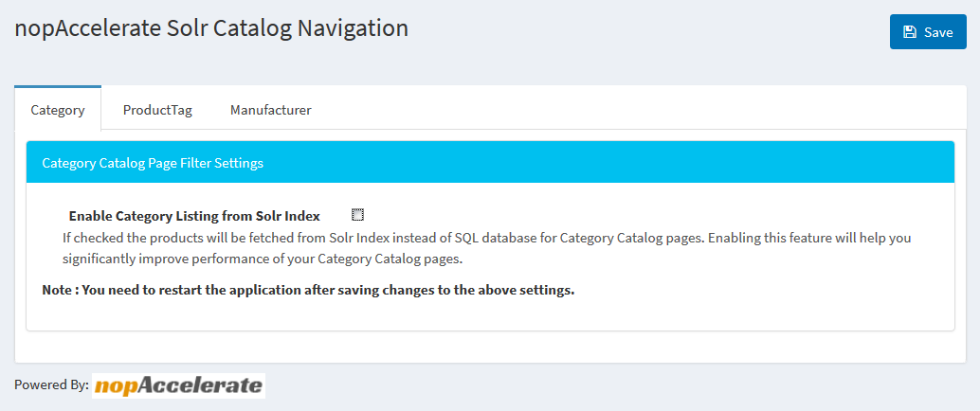Image resolution: width=980 pixels, height=411 pixels.
Task: Click the restart application note text
Action: tap(308, 291)
